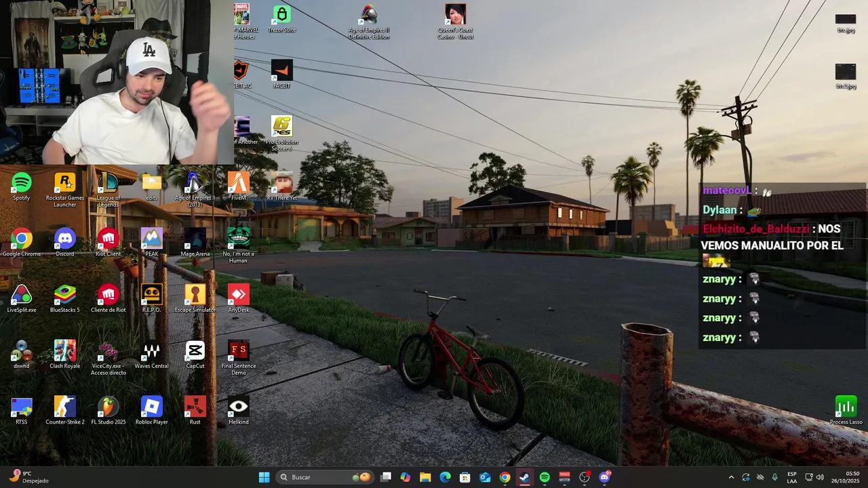Open Google Chrome desktop shortcut

[x=22, y=243]
